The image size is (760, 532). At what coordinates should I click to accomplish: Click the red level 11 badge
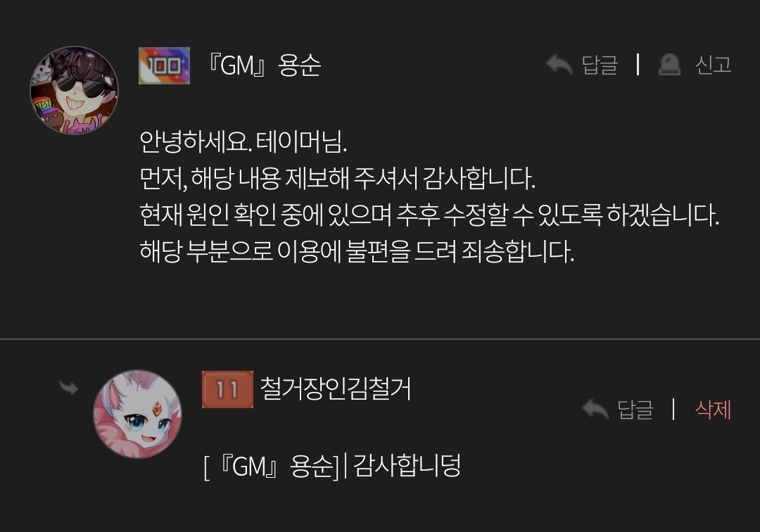(227, 389)
